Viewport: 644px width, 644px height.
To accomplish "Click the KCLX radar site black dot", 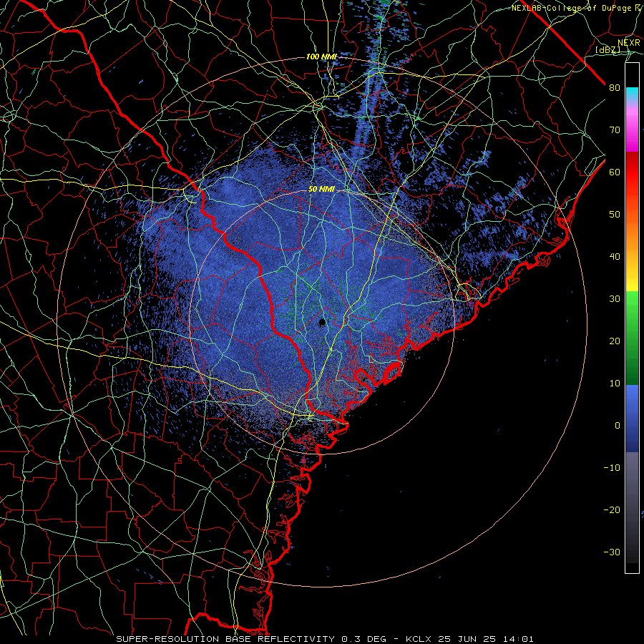I will click(x=323, y=321).
